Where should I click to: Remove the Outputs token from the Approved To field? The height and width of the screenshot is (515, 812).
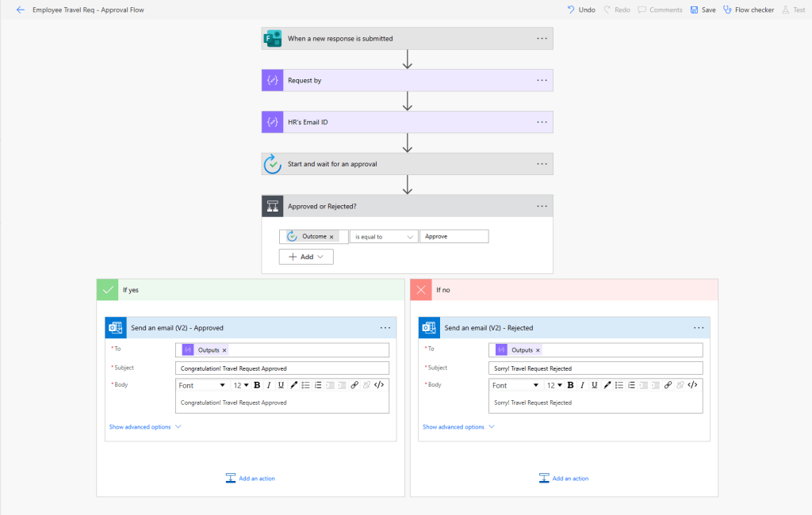224,350
